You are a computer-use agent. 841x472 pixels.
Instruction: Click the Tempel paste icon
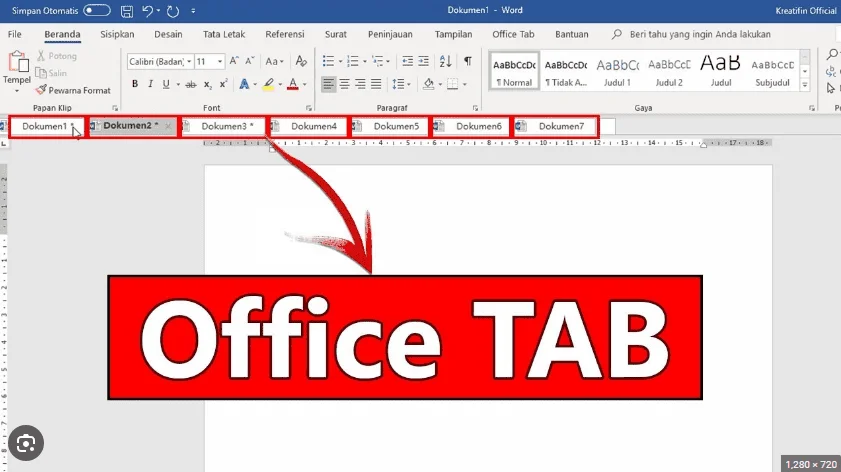(17, 61)
